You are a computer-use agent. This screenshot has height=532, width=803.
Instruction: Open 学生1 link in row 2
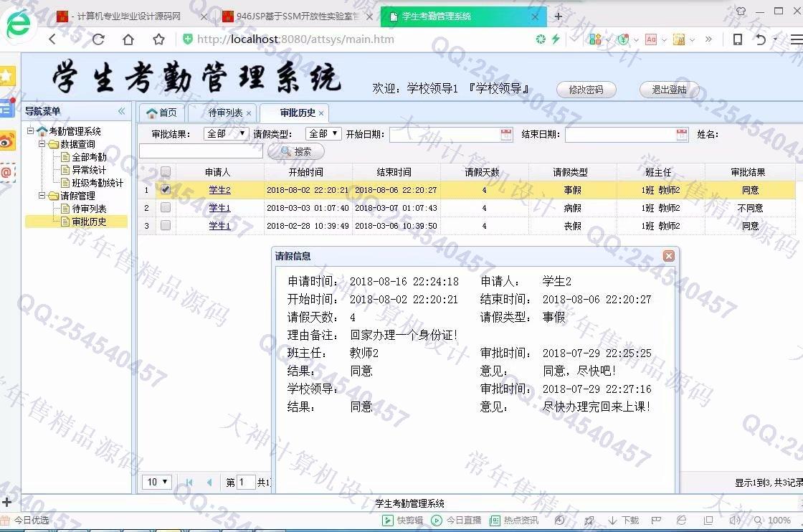219,208
